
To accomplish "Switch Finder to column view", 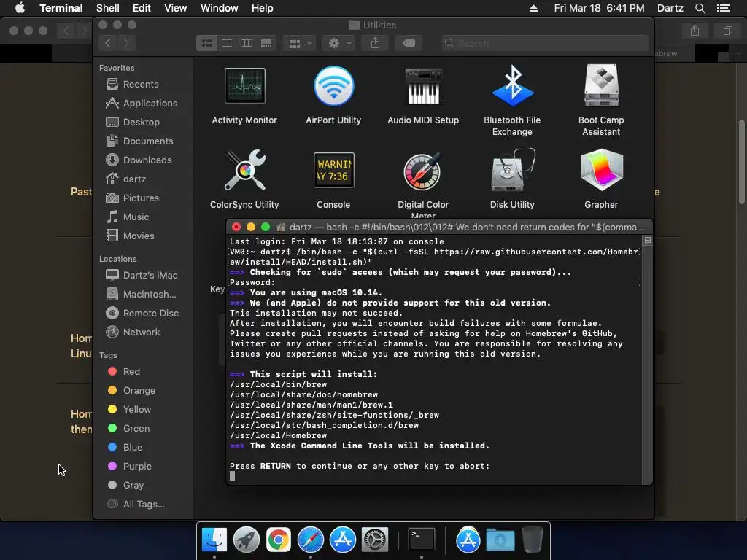I will (247, 43).
